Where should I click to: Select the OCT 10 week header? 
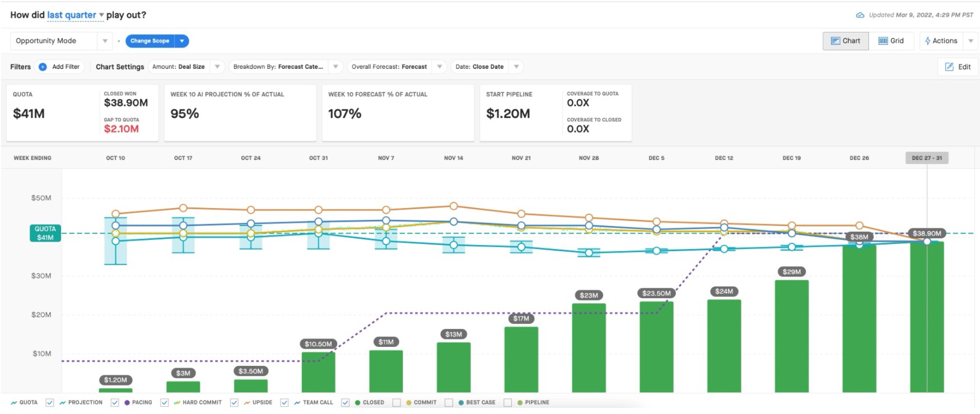(115, 158)
